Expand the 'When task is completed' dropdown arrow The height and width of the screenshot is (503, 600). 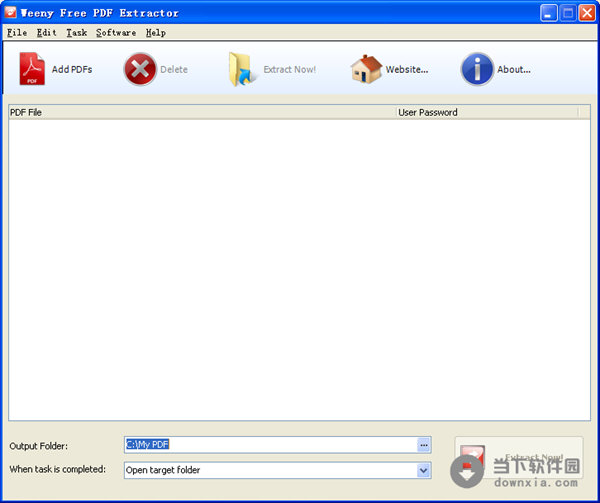(x=423, y=470)
